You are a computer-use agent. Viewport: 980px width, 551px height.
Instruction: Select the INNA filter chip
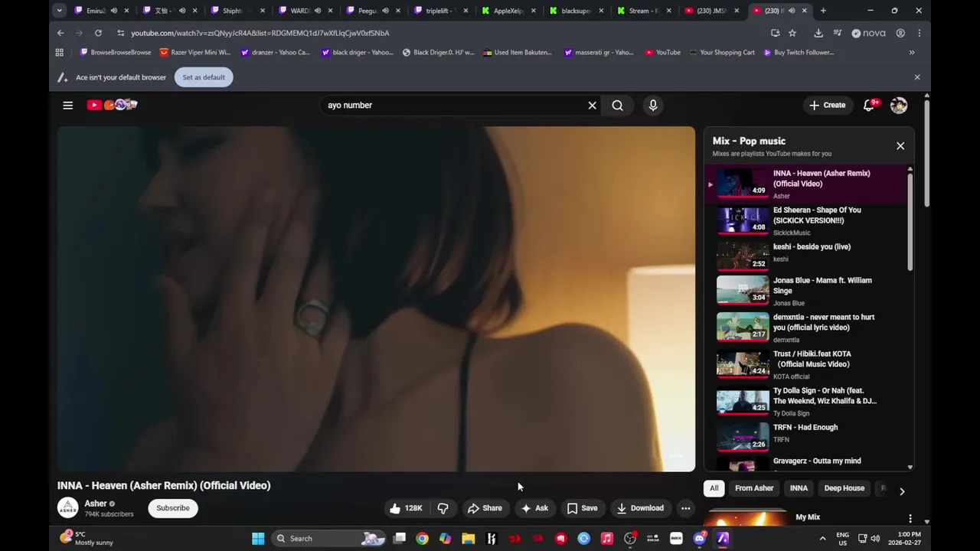click(x=799, y=488)
